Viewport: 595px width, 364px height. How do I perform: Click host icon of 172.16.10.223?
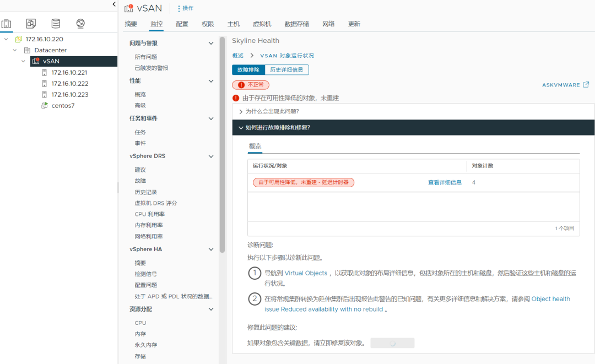(45, 94)
